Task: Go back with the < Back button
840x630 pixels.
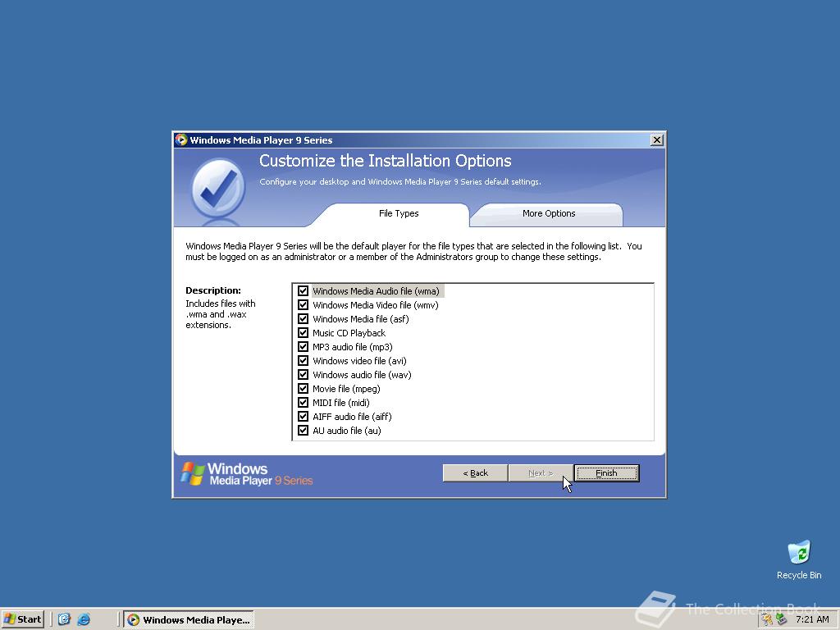Action: click(x=475, y=473)
